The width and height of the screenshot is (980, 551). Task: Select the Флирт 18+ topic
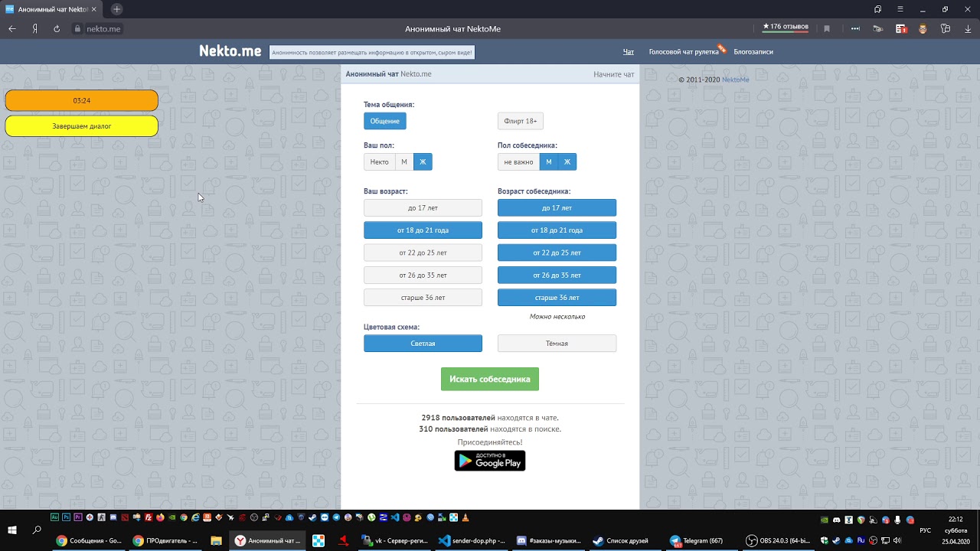521,121
